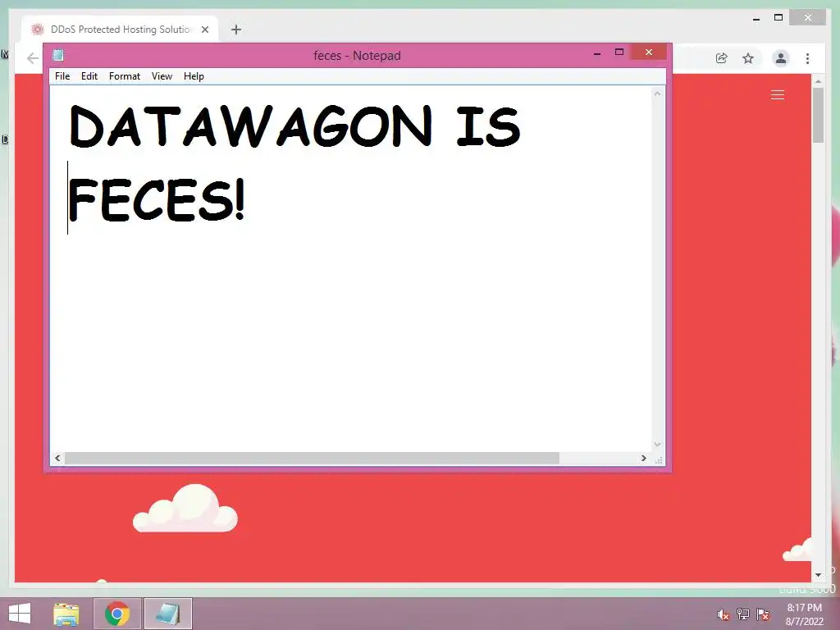Click Notepad vertical scroll up arrow
This screenshot has height=630, width=840.
click(657, 94)
